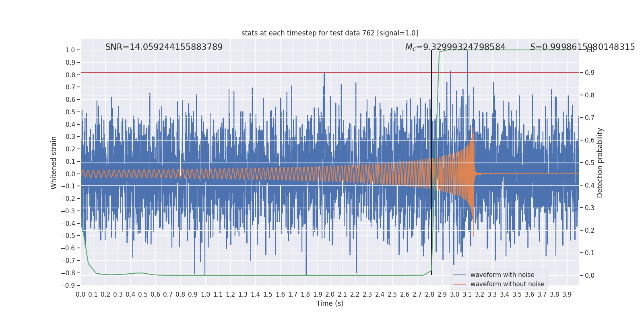Click the left y-axis tick label 0.0

70,174
